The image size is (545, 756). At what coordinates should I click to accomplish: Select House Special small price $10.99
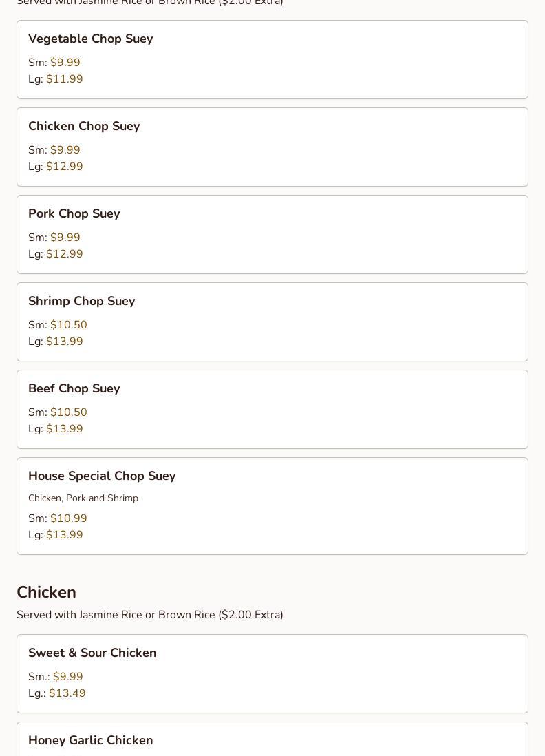coord(68,518)
